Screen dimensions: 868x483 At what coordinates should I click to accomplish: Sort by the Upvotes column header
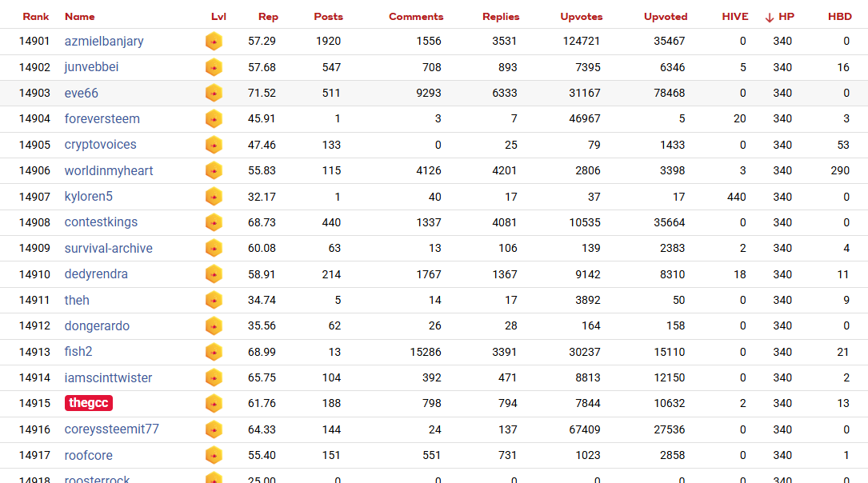tap(582, 17)
